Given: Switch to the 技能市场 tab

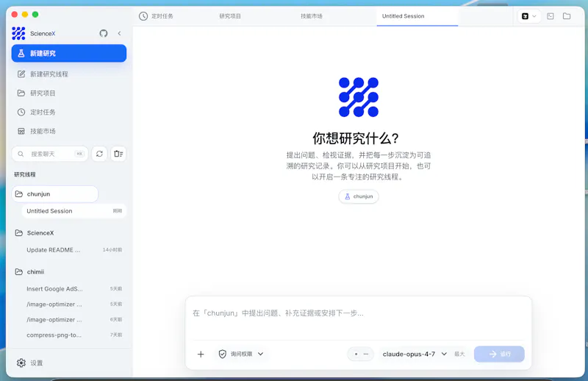Looking at the screenshot, I should click(311, 16).
